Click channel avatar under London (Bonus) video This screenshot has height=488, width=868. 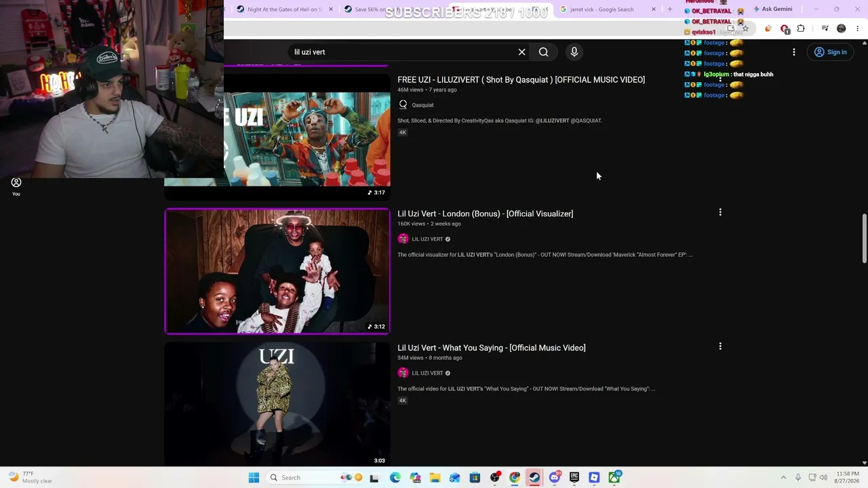coord(403,239)
